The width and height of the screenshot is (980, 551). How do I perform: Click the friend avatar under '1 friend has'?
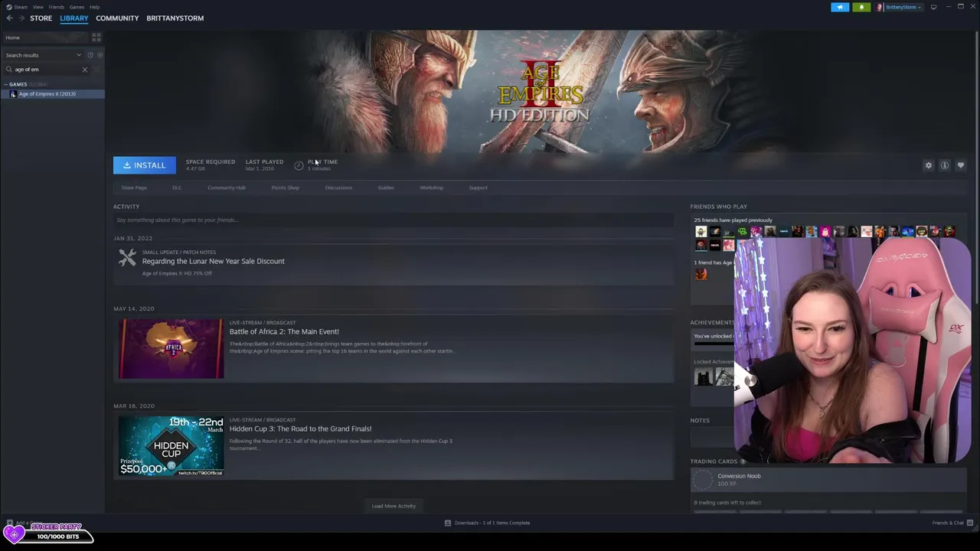701,275
